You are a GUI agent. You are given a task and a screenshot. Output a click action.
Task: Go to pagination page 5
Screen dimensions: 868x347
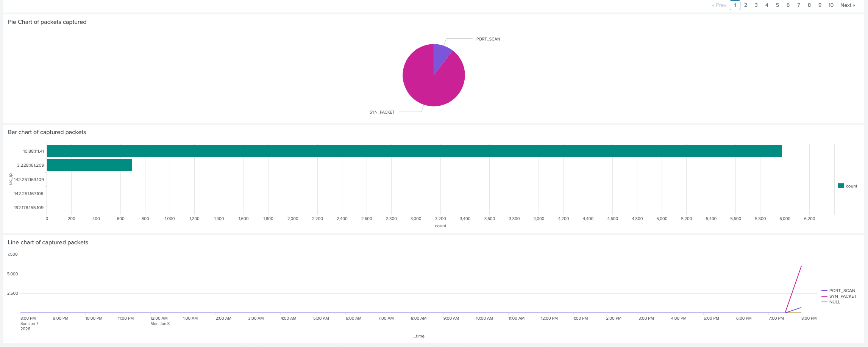777,5
